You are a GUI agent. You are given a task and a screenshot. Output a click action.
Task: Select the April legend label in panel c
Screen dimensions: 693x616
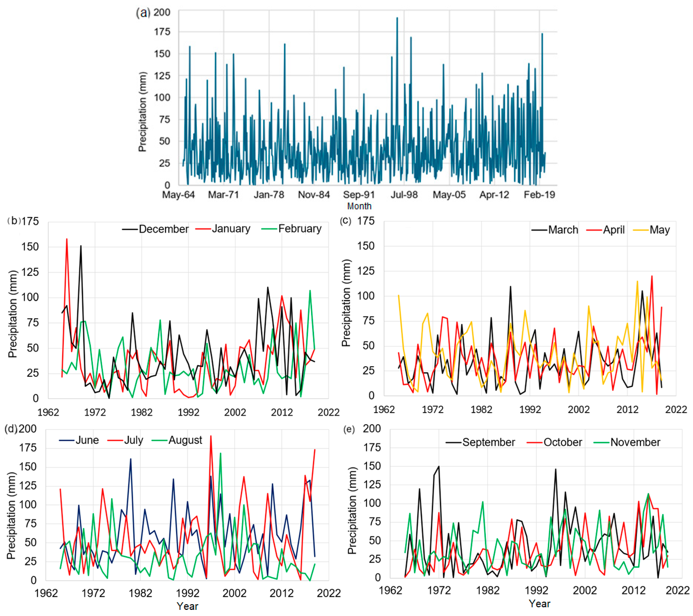point(614,230)
